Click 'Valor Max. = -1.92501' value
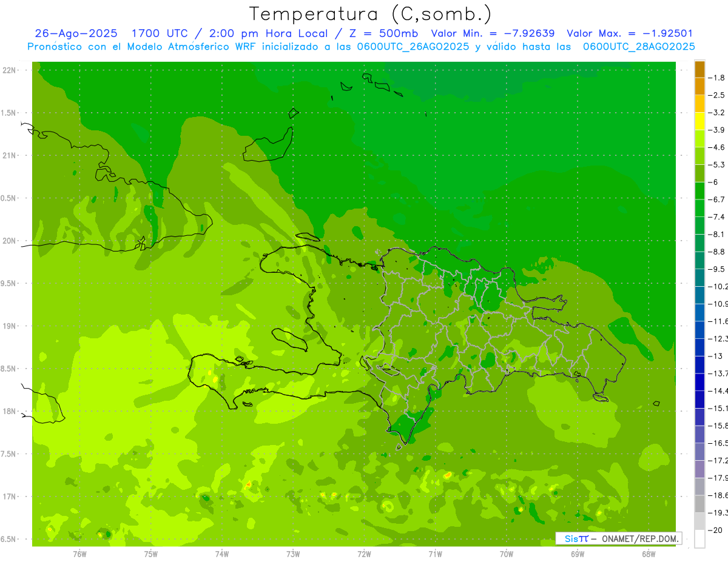This screenshot has height=562, width=728. [630, 33]
